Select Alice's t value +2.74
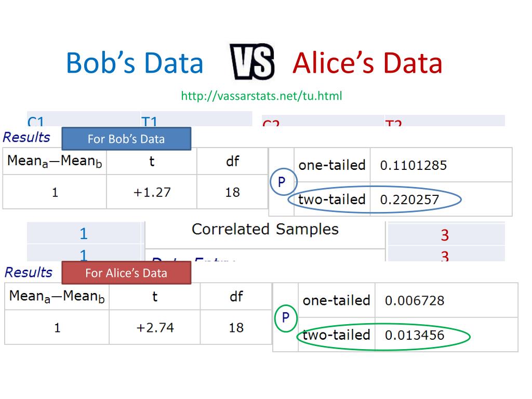Image resolution: width=532 pixels, height=399 pixels. (155, 328)
